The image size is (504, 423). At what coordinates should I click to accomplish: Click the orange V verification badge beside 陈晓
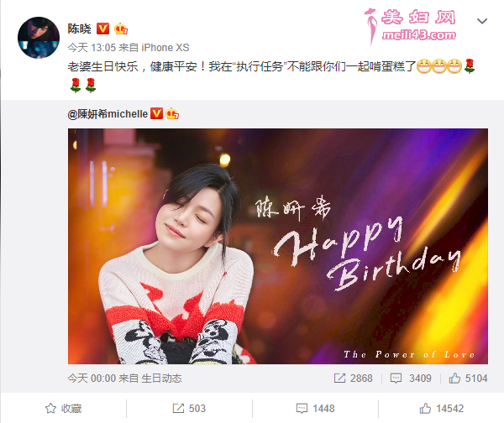pos(102,29)
